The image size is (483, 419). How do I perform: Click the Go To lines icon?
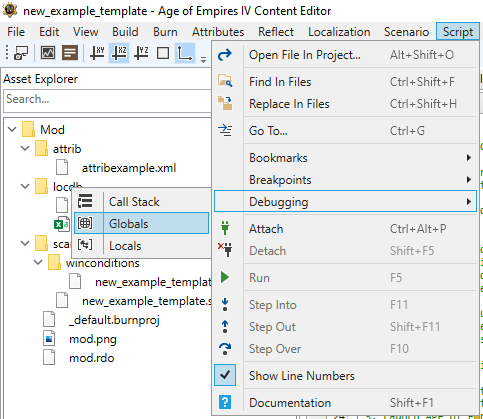click(225, 130)
